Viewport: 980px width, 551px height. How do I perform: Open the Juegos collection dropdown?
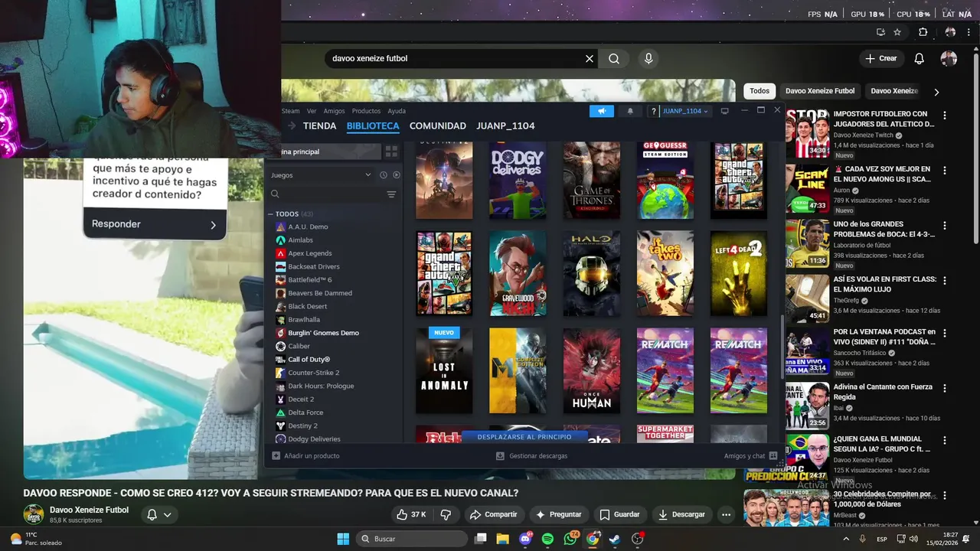tap(321, 175)
